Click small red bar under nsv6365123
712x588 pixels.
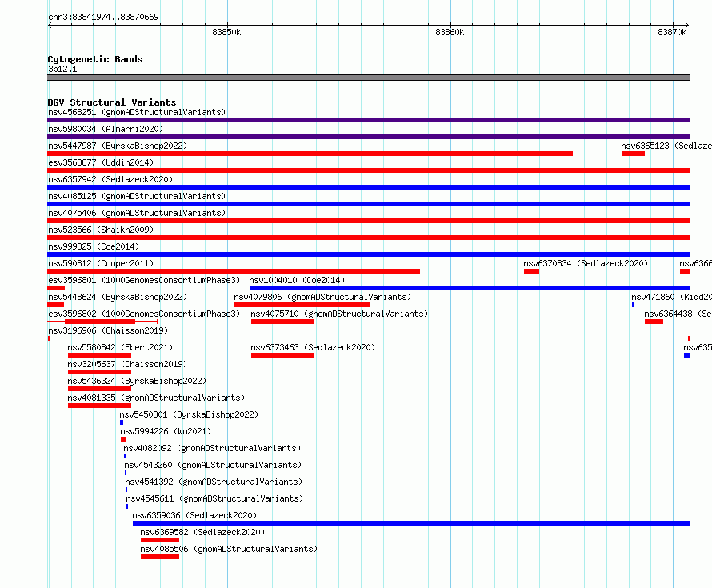633,154
